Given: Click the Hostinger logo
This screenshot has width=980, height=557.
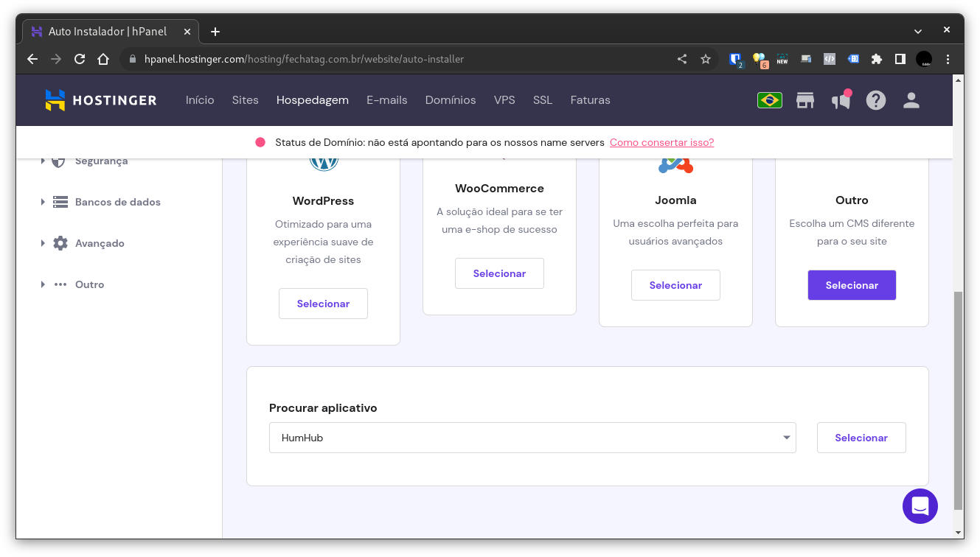Looking at the screenshot, I should click(100, 100).
